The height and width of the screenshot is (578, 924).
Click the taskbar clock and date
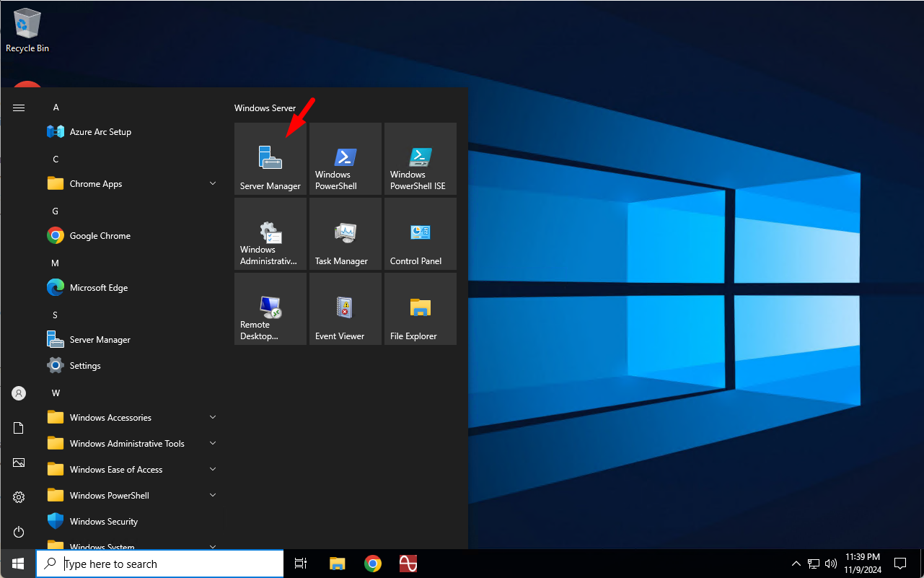coord(862,564)
